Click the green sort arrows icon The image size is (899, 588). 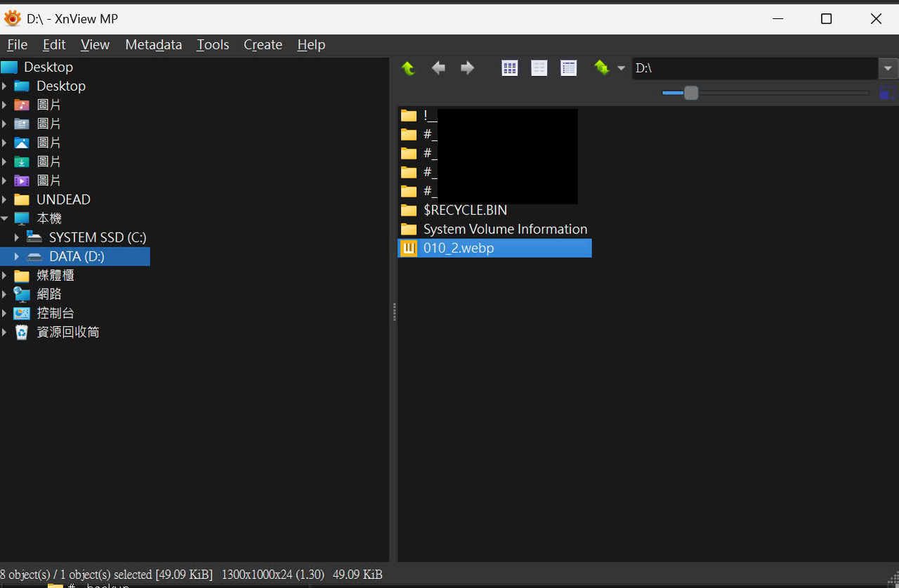tap(602, 68)
